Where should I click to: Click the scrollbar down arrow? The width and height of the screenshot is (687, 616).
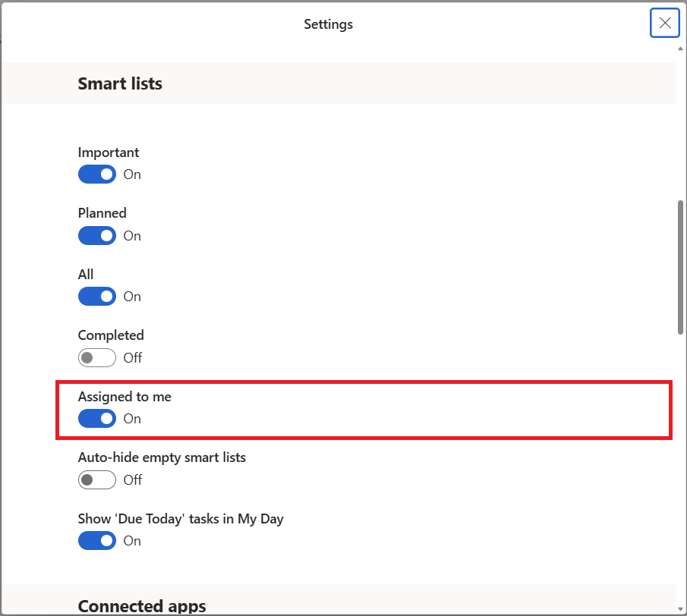(x=680, y=609)
